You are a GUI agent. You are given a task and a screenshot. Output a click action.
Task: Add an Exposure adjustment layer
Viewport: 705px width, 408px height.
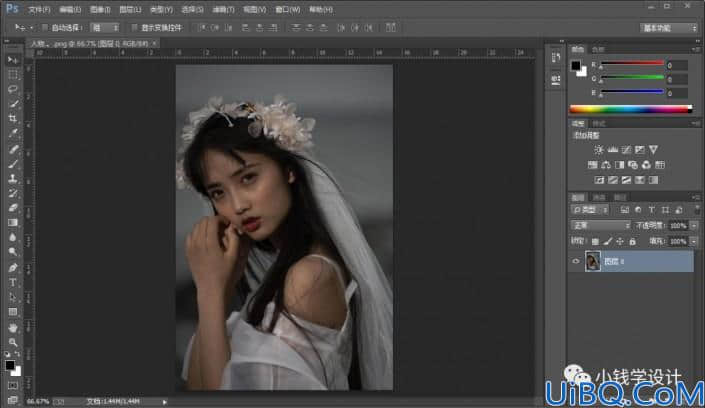tap(639, 150)
